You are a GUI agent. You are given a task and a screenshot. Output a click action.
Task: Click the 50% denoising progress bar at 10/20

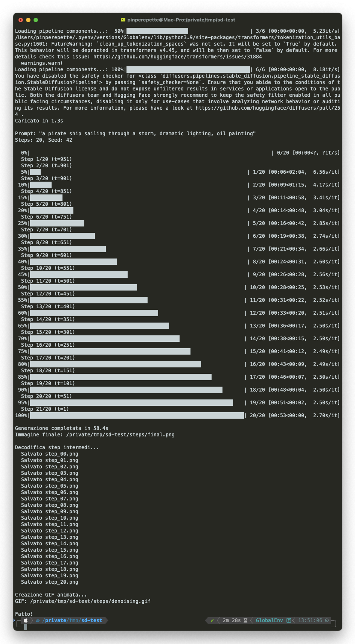[84, 287]
